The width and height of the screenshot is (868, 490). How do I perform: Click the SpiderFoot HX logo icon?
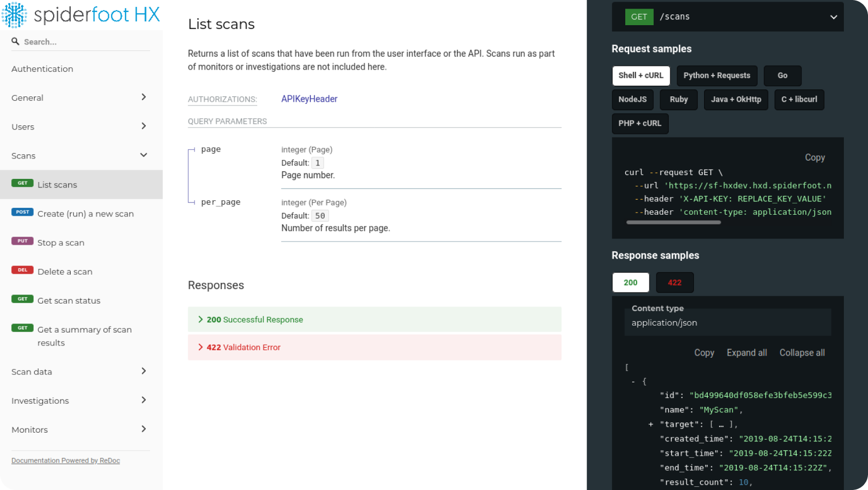[14, 15]
